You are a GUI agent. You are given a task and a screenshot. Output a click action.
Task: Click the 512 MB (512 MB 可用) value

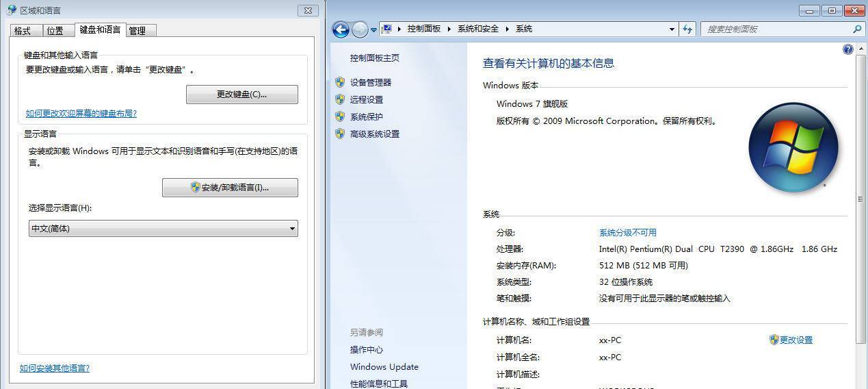tap(644, 266)
